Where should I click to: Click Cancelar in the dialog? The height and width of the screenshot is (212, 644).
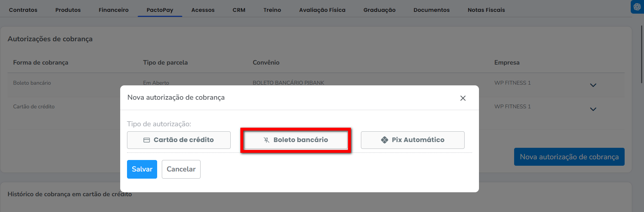coord(181,169)
